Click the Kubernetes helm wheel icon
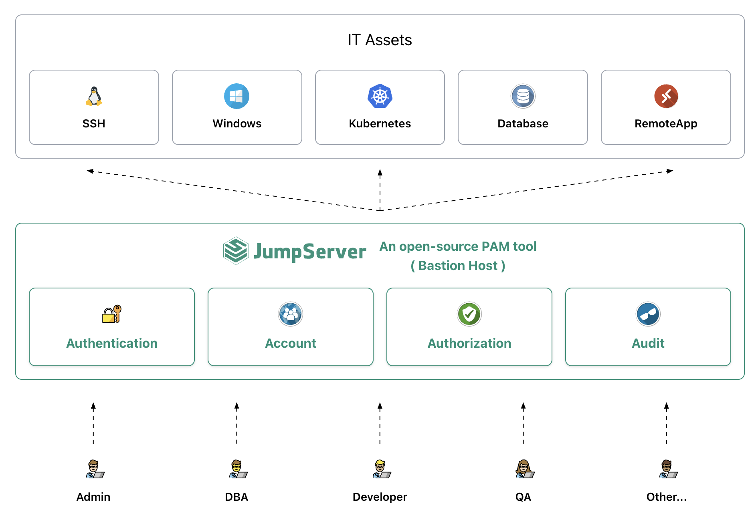This screenshot has width=756, height=532. point(380,96)
